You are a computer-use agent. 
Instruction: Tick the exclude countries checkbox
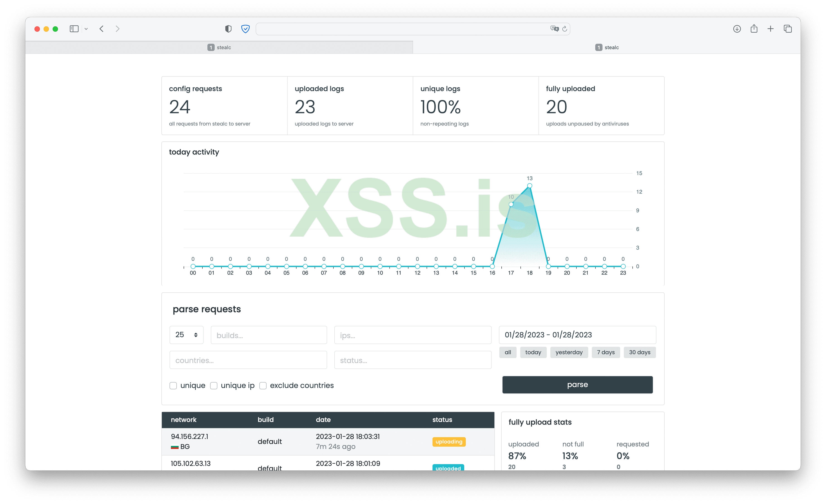263,386
